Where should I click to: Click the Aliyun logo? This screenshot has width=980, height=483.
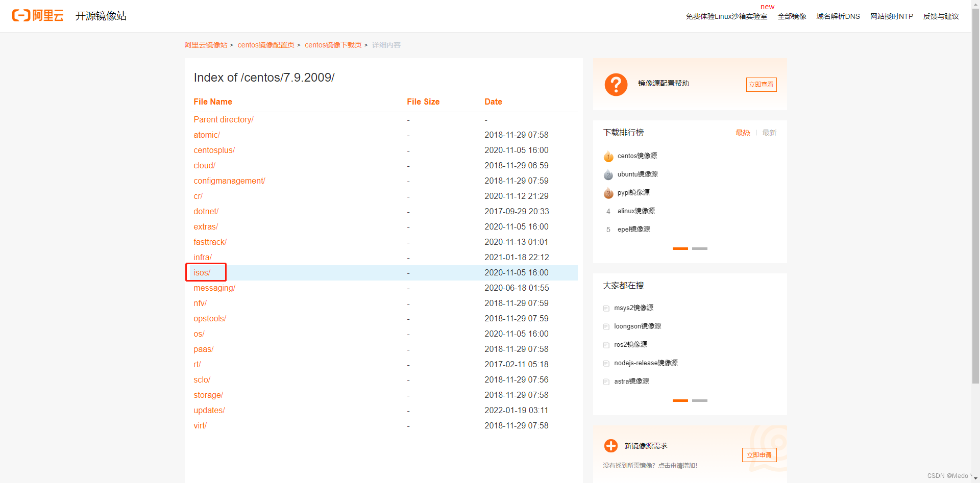pos(38,15)
